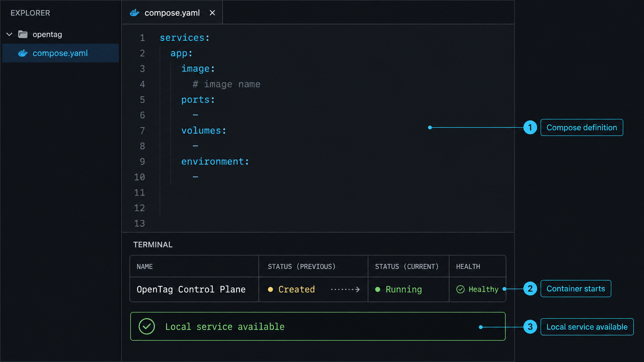Click the Docker whale icon on the tab
The width and height of the screenshot is (644, 362).
[134, 13]
